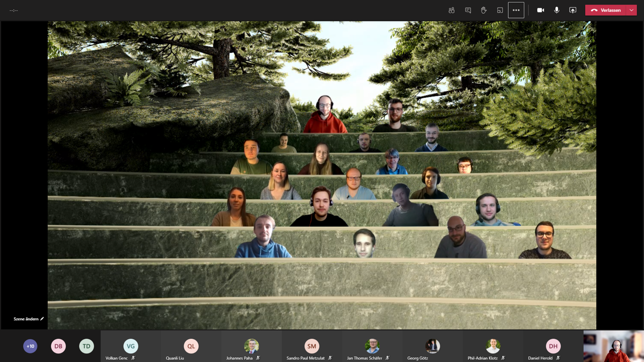
Task: Mute your microphone
Action: pos(556,10)
